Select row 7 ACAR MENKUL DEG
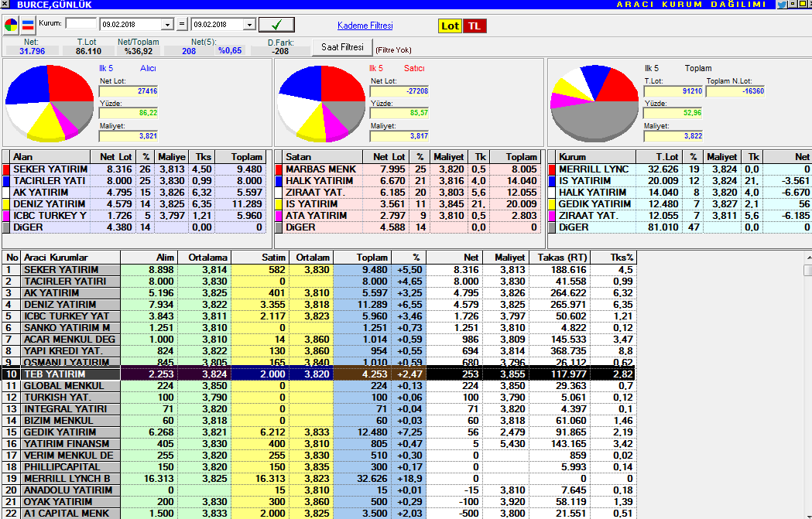 click(319, 340)
